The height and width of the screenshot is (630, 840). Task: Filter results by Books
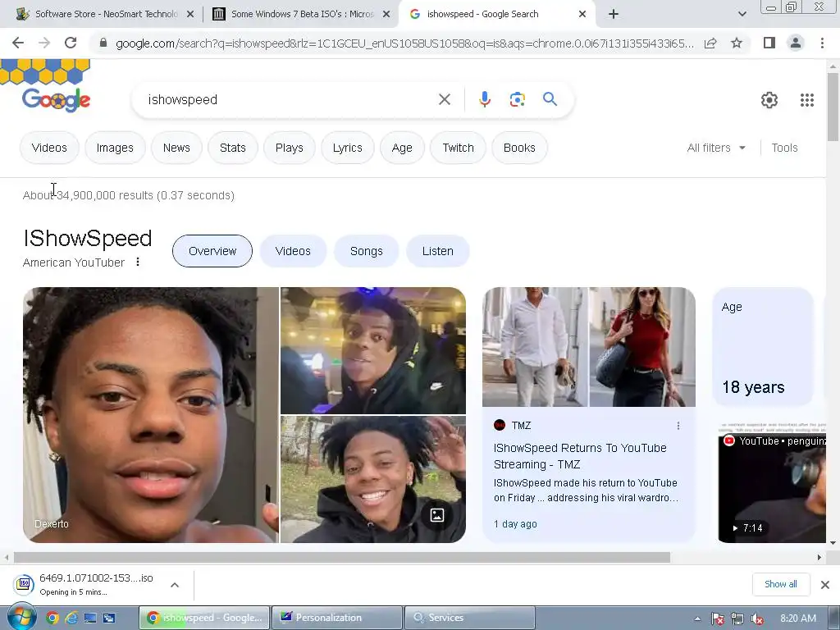click(x=519, y=148)
